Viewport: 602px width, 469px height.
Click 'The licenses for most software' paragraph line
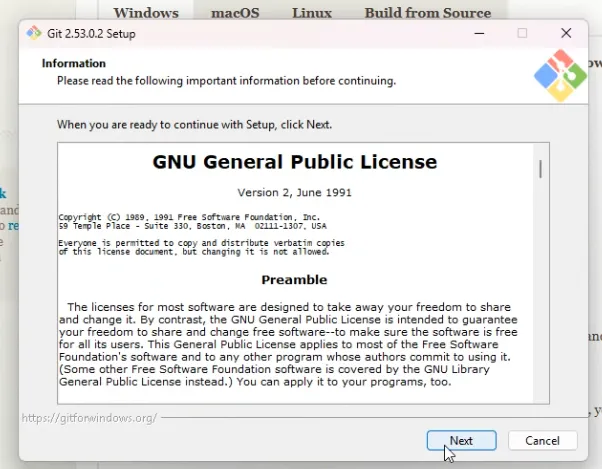pos(289,307)
